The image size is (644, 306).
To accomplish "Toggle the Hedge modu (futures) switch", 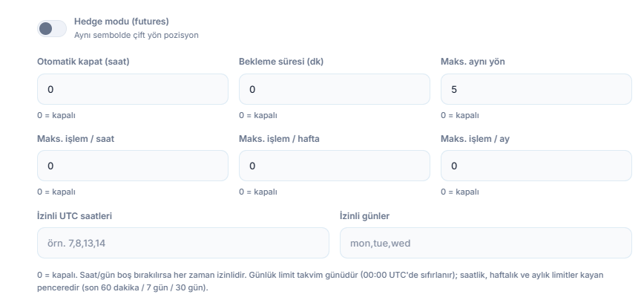I will [52, 29].
